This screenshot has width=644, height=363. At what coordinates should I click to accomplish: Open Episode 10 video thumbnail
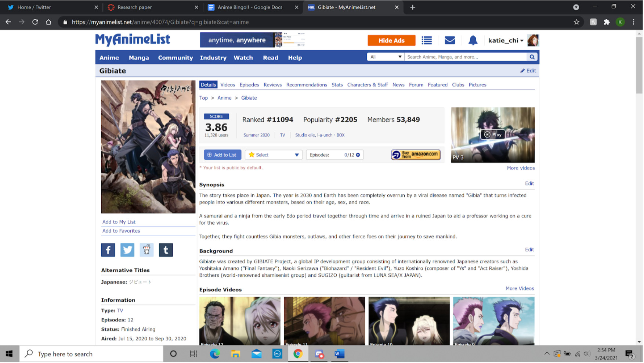click(x=410, y=321)
